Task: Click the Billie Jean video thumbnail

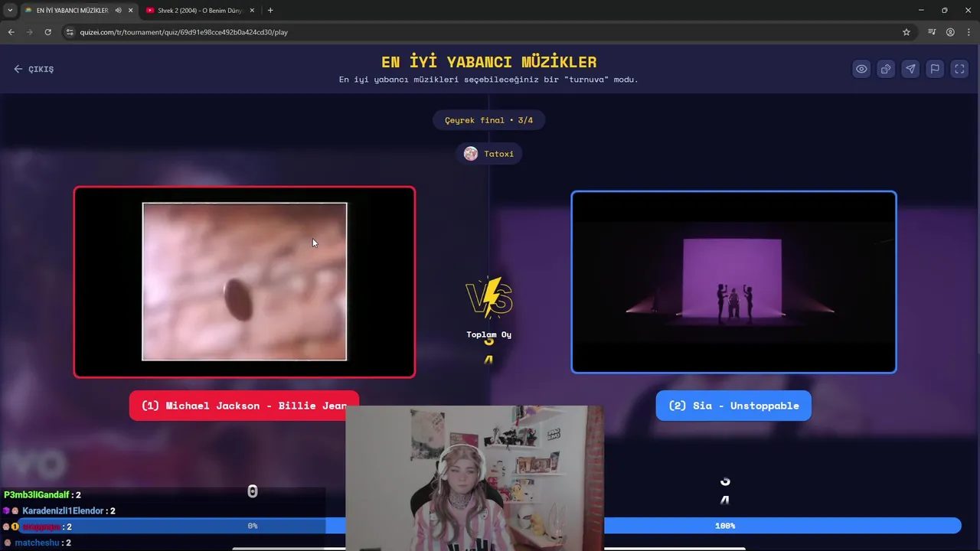Action: point(244,282)
